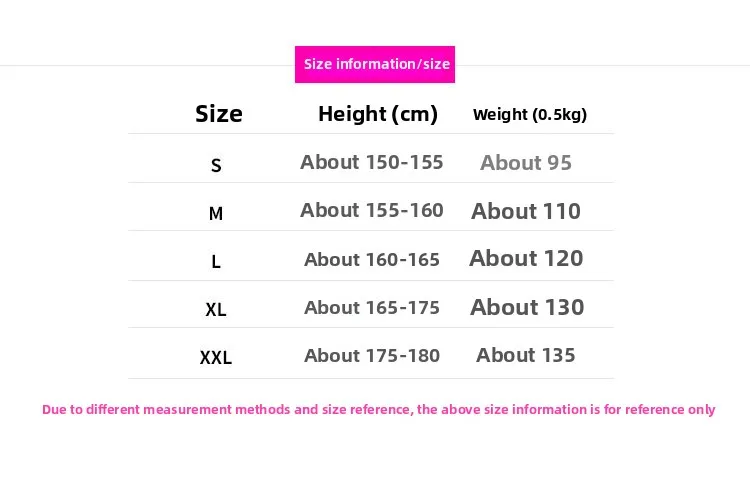
Task: Click the pink Size information/size tab
Action: (375, 64)
